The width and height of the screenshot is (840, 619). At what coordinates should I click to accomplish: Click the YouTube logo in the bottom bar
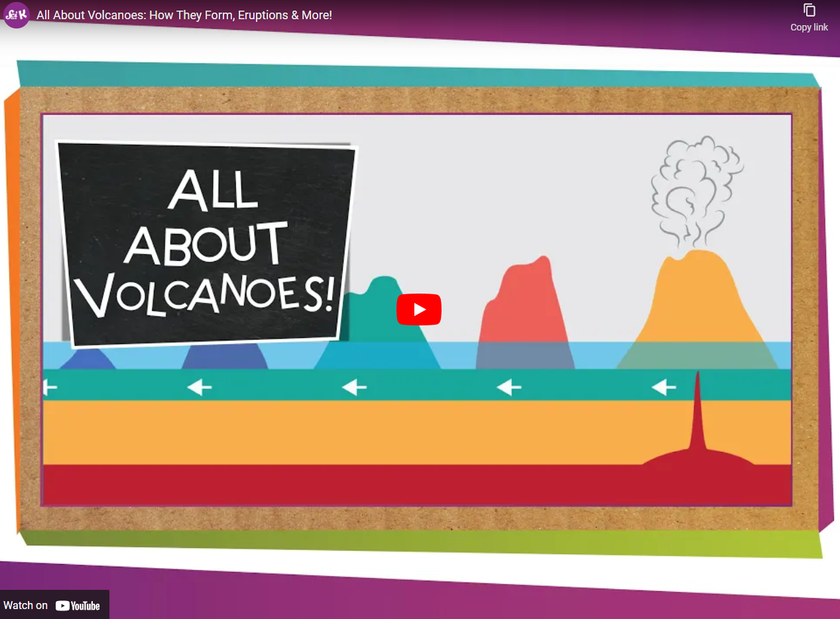click(78, 605)
